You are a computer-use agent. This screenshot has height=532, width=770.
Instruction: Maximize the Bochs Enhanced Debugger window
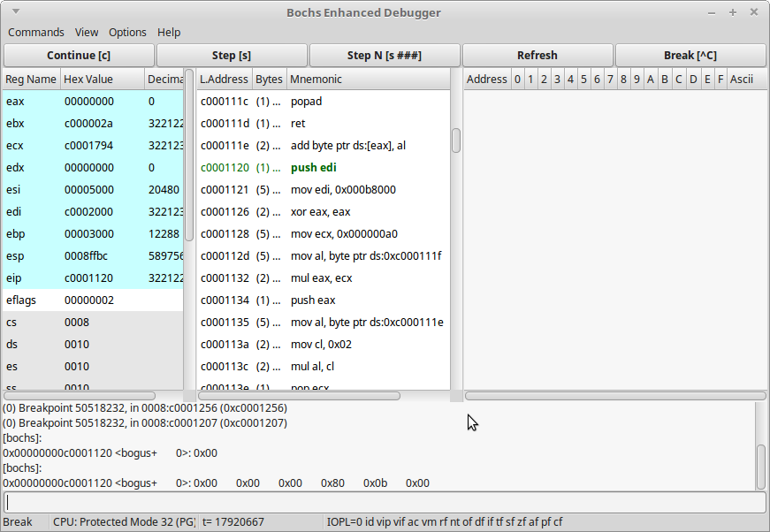pyautogui.click(x=733, y=12)
